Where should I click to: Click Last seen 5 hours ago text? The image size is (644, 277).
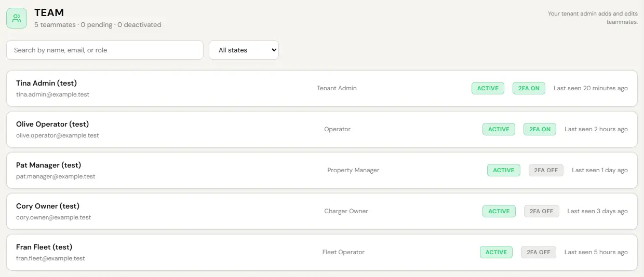click(596, 252)
